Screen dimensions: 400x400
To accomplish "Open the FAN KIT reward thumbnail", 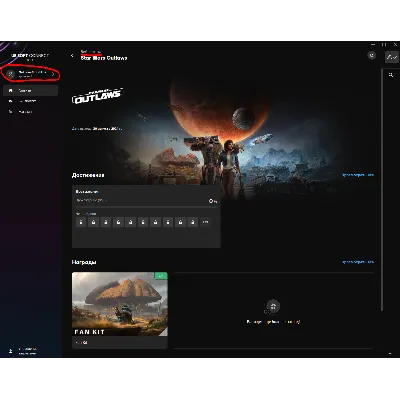I will pos(120,304).
